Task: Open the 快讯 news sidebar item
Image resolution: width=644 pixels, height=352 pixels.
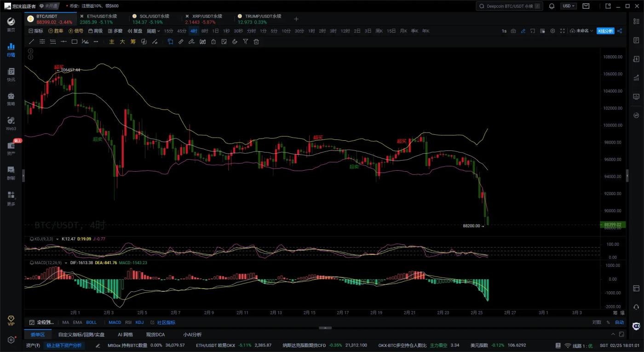Action: 11,75
